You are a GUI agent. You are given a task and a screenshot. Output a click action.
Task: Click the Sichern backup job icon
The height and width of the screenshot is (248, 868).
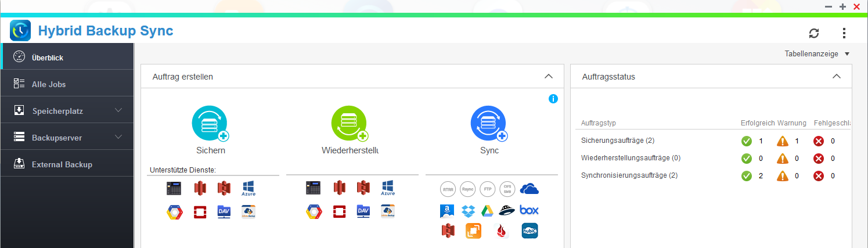[x=210, y=124]
